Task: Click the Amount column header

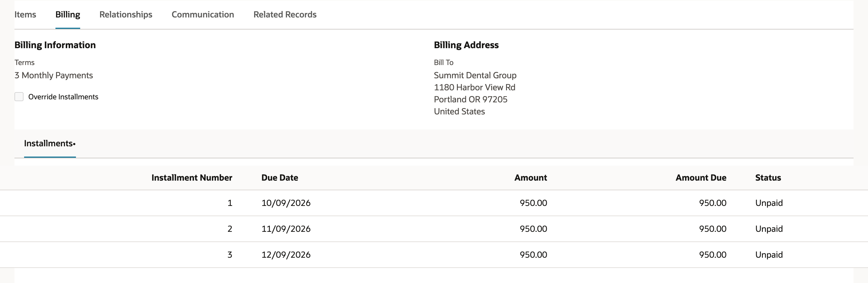Action: pyautogui.click(x=531, y=178)
